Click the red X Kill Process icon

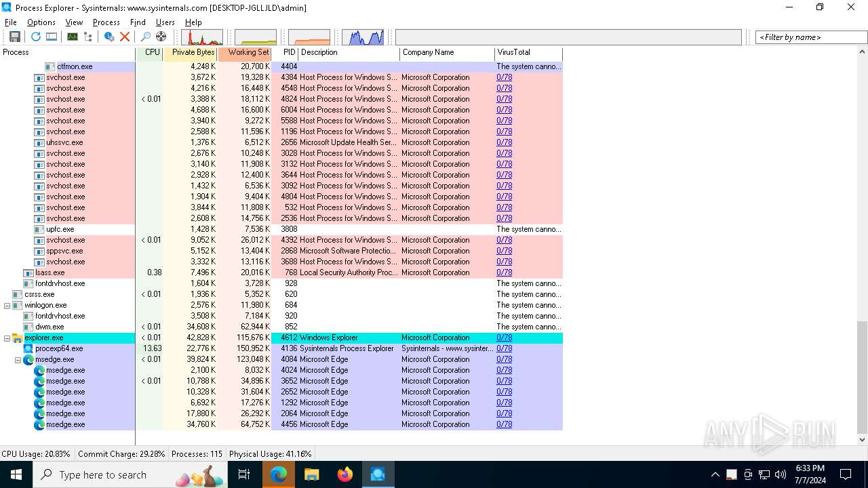125,37
